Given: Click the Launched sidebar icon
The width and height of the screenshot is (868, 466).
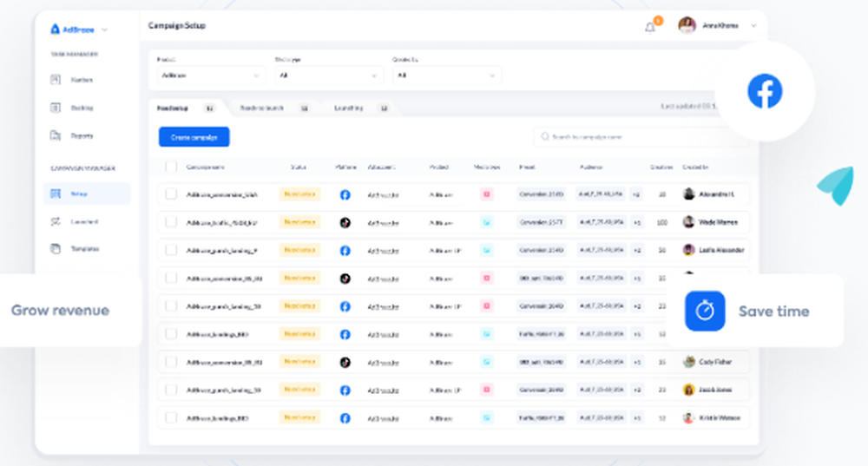Looking at the screenshot, I should 56,221.
